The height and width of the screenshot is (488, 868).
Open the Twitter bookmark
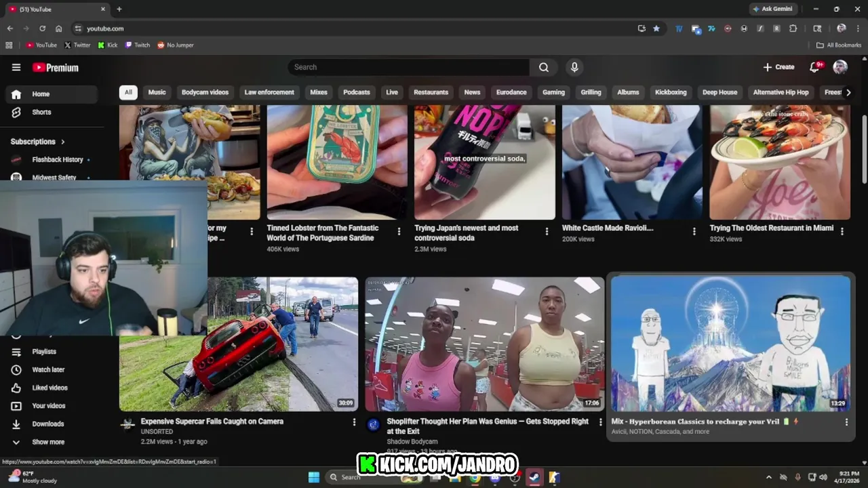(x=77, y=45)
